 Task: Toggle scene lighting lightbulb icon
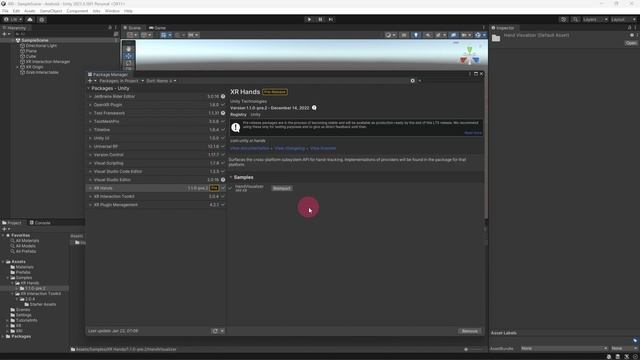click(x=416, y=35)
